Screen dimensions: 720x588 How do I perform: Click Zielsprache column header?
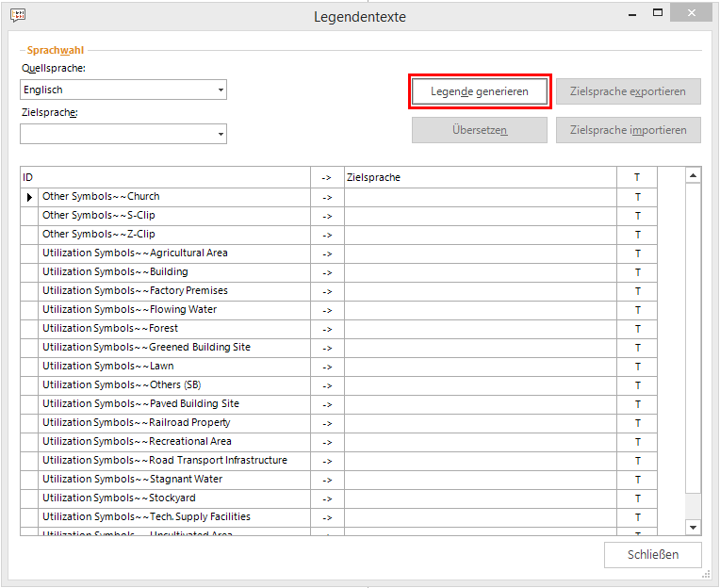(x=481, y=177)
